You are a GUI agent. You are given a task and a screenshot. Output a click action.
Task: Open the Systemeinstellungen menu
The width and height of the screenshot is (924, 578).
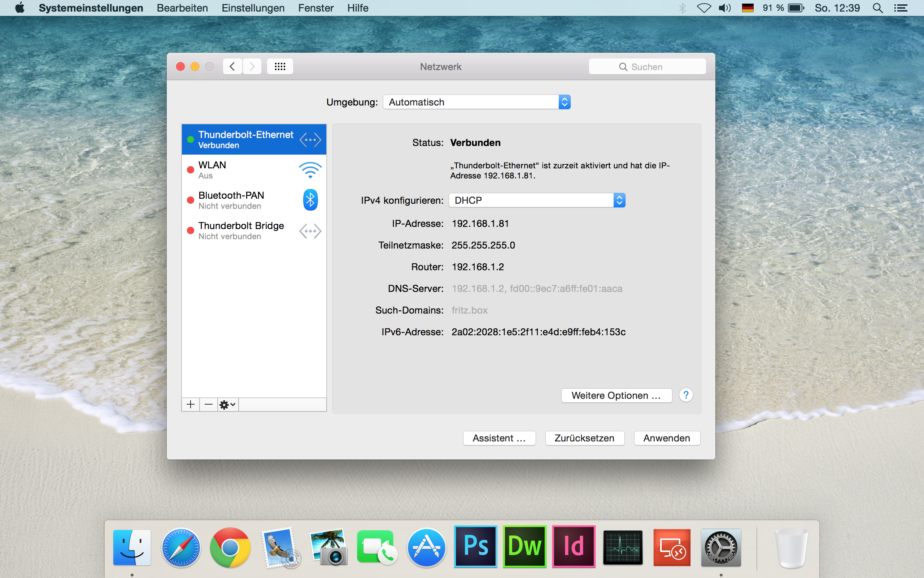click(x=91, y=8)
